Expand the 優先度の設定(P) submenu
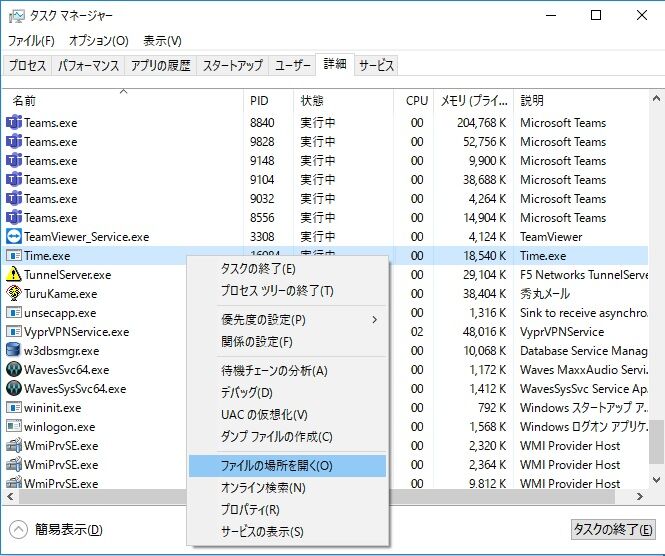 point(288,320)
